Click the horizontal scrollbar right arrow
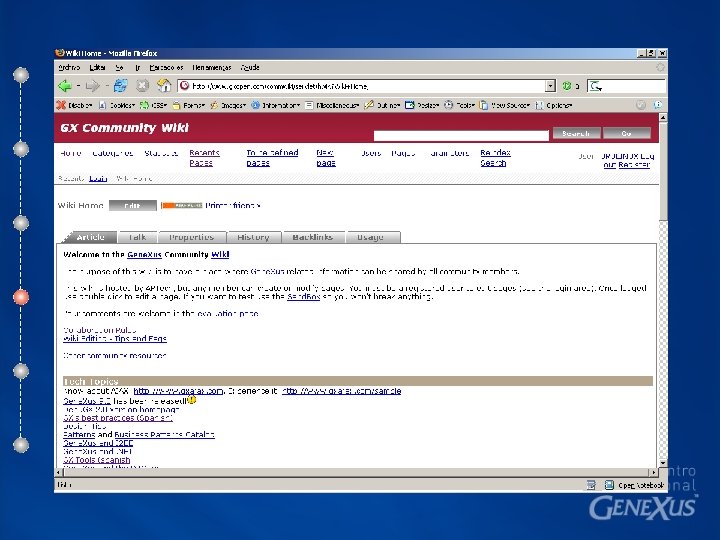 [x=654, y=472]
